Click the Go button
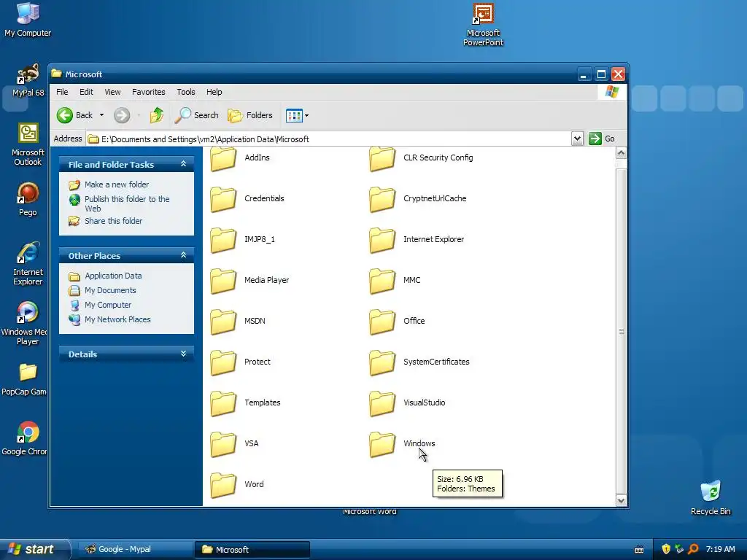The height and width of the screenshot is (560, 747). (x=602, y=139)
